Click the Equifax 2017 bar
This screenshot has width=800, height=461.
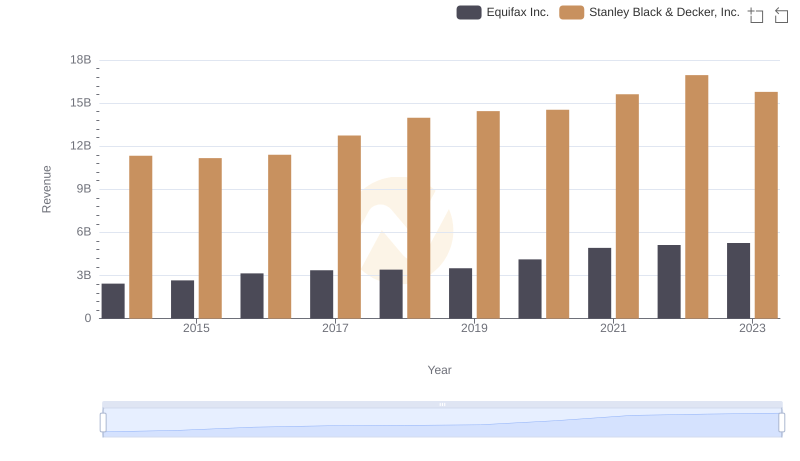tap(321, 294)
